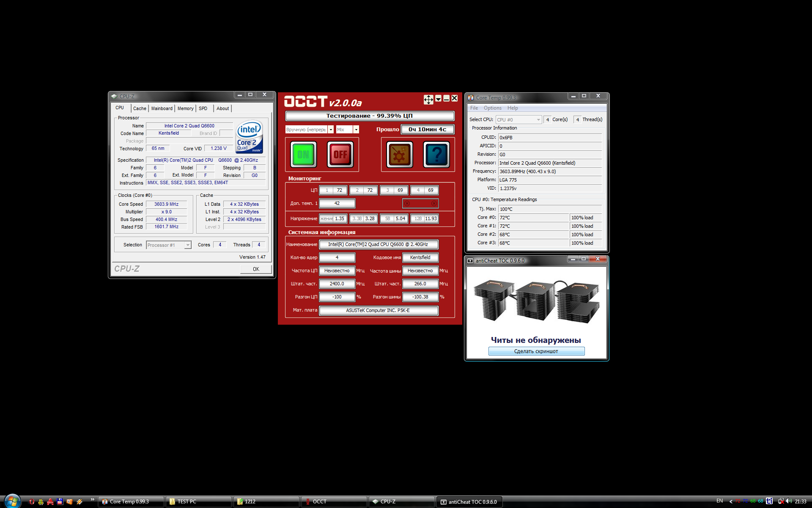
Task: Expand the test type dropdown 'Вручную'
Action: tap(331, 130)
